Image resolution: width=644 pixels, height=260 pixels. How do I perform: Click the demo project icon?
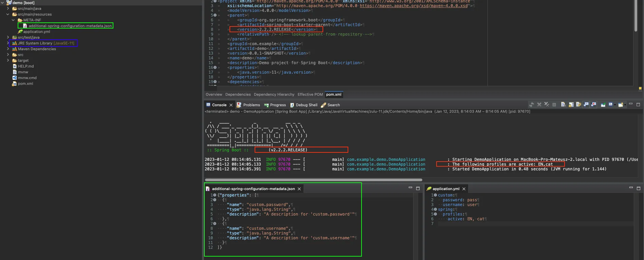[x=9, y=2]
